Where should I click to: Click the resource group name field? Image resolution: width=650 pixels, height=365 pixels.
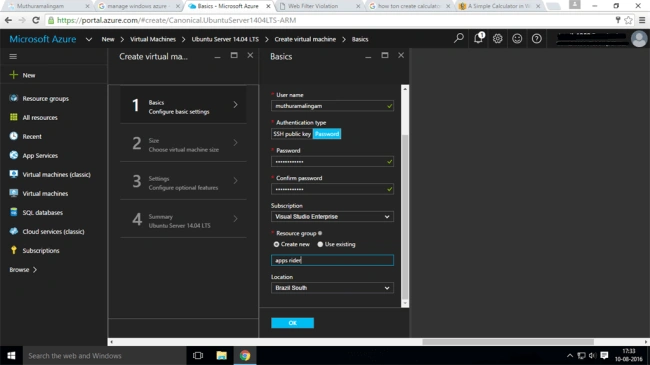pyautogui.click(x=332, y=260)
